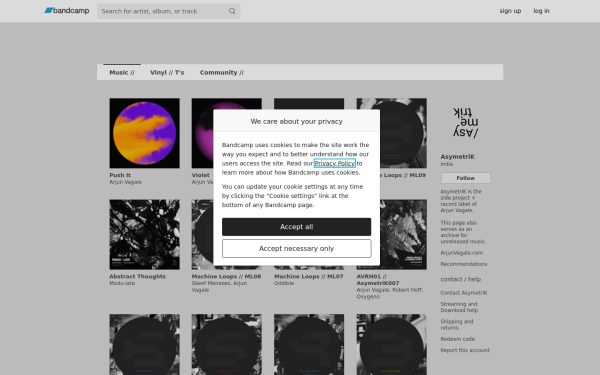Click the Push It album title
This screenshot has width=600, height=375.
(x=120, y=175)
